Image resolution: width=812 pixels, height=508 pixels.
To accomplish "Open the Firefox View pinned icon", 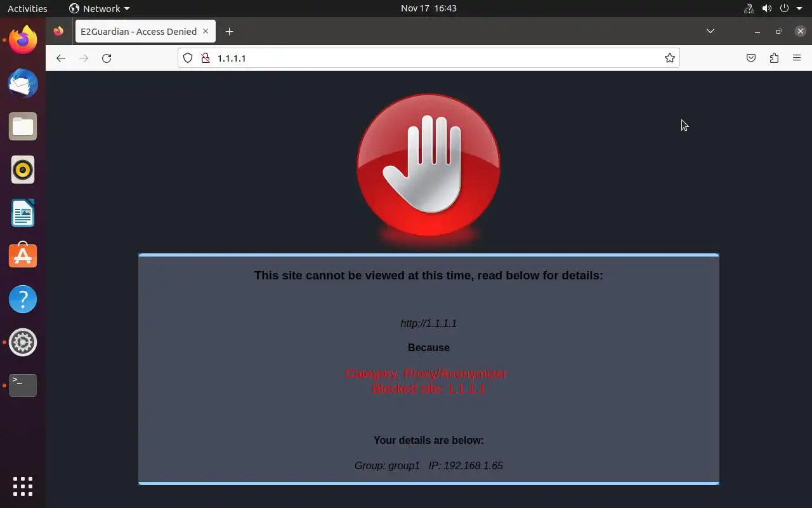I will click(58, 31).
